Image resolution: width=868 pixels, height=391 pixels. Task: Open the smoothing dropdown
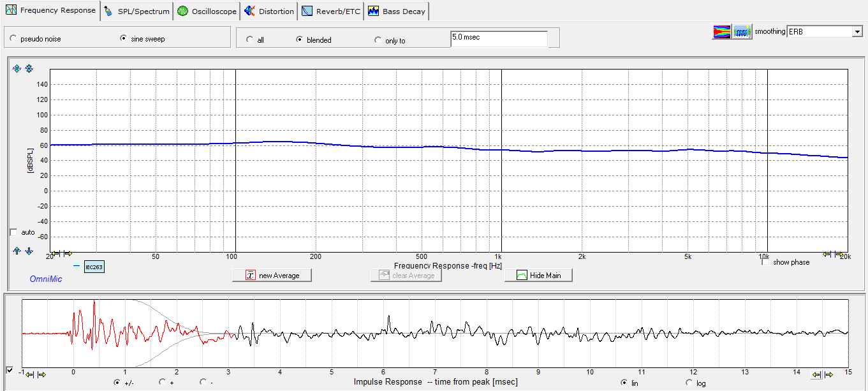857,32
